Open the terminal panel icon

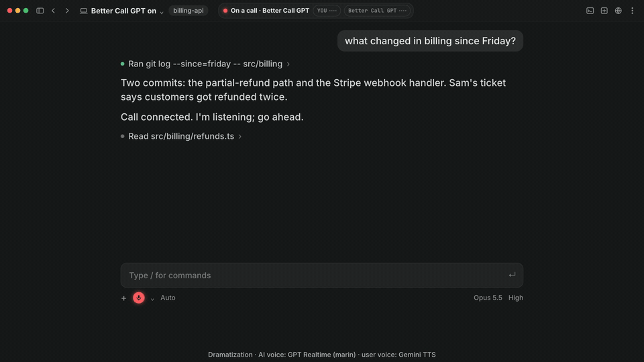click(x=590, y=11)
